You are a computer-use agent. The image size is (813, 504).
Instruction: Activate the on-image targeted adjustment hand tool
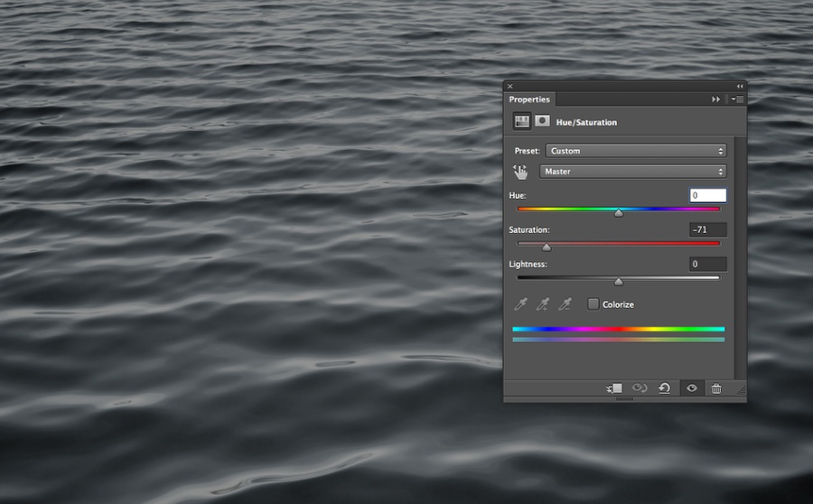coord(520,172)
